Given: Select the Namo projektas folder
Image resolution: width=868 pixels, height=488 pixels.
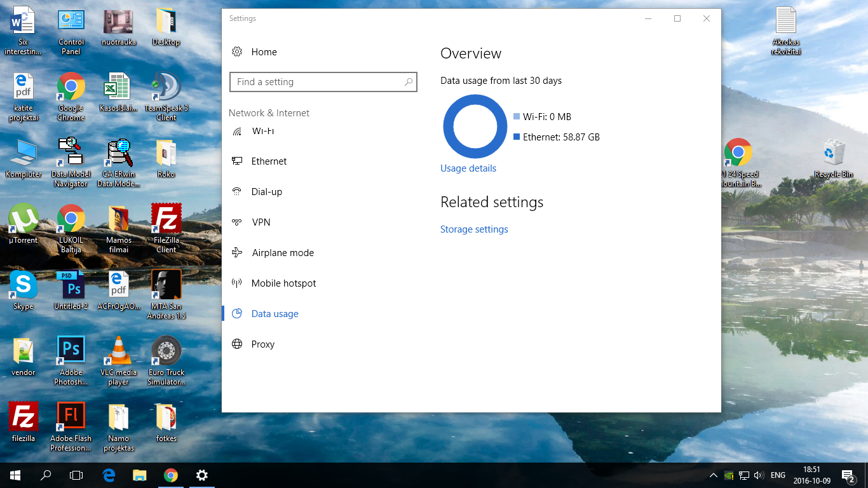Looking at the screenshot, I should tap(119, 427).
